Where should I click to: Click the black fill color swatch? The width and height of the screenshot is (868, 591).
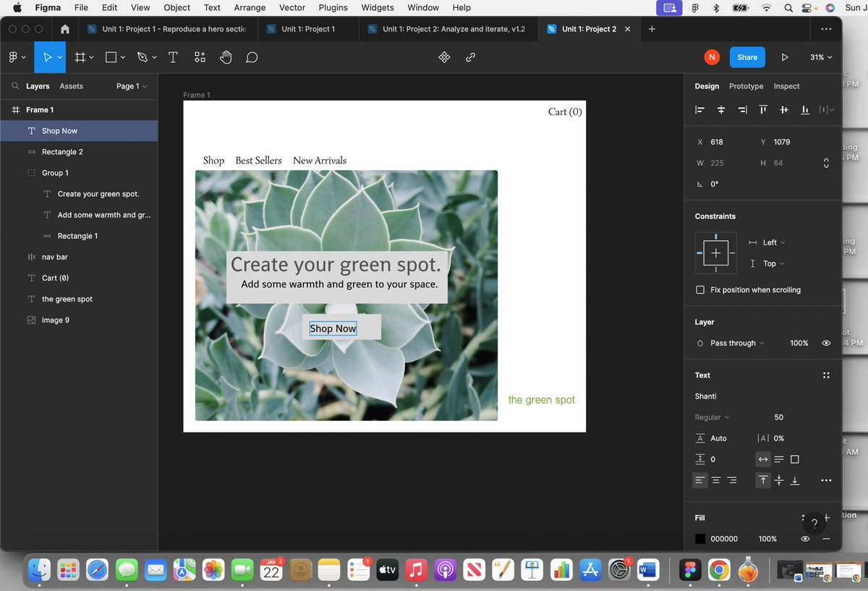click(x=700, y=539)
